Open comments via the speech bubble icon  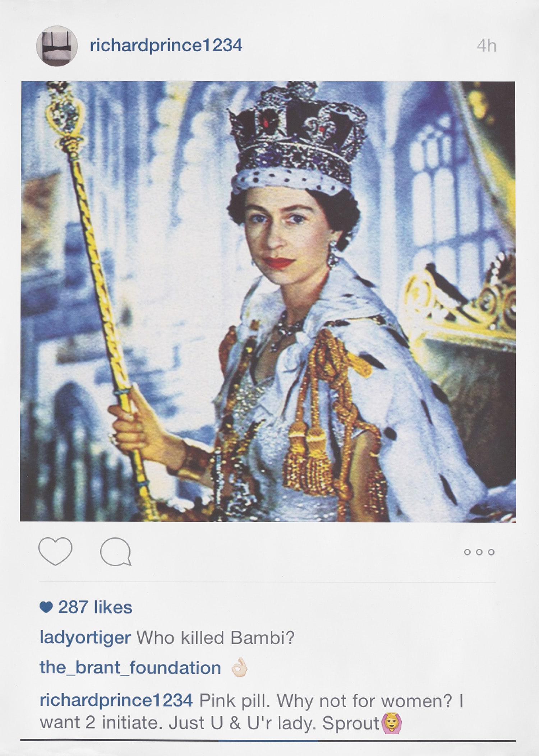[116, 552]
